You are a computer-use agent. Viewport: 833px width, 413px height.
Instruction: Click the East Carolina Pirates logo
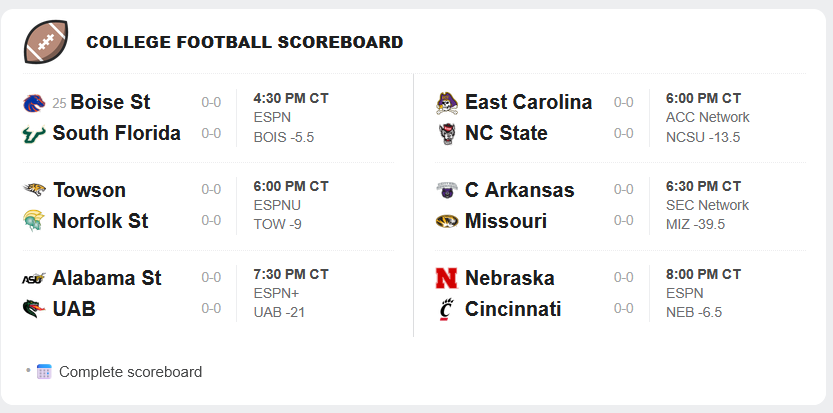447,103
